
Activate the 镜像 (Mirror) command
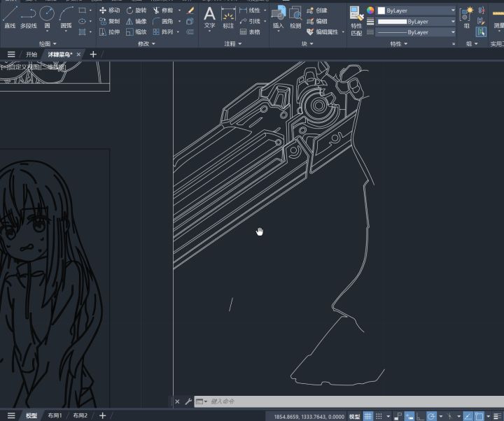[x=136, y=21]
